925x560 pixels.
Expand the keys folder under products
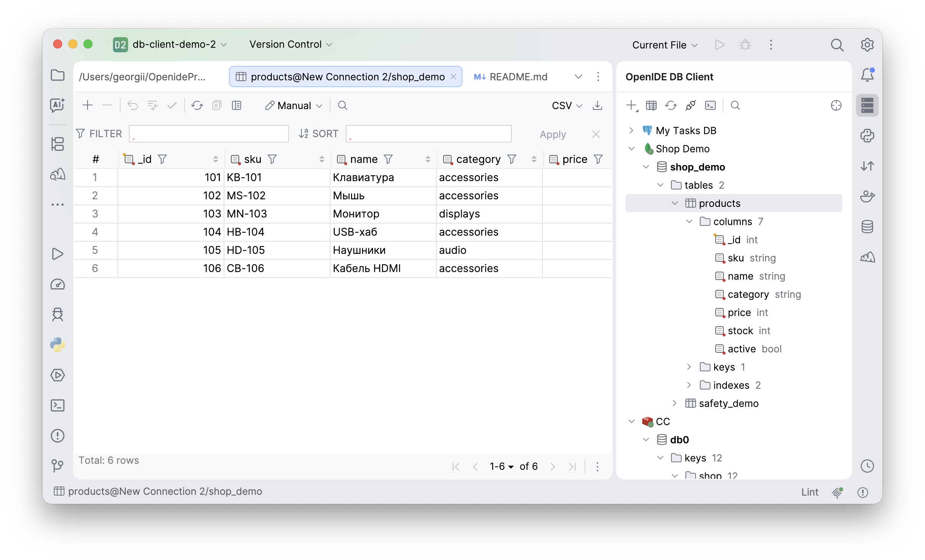point(689,367)
